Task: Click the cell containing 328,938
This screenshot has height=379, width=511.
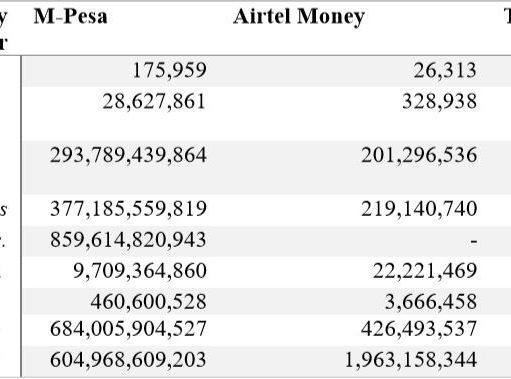Action: pos(440,102)
